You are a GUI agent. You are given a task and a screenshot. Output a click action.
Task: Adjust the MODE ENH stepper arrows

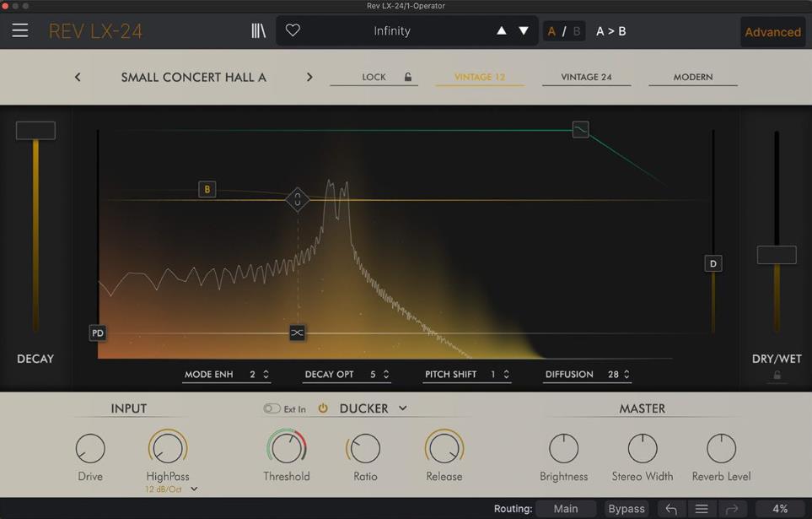(266, 375)
